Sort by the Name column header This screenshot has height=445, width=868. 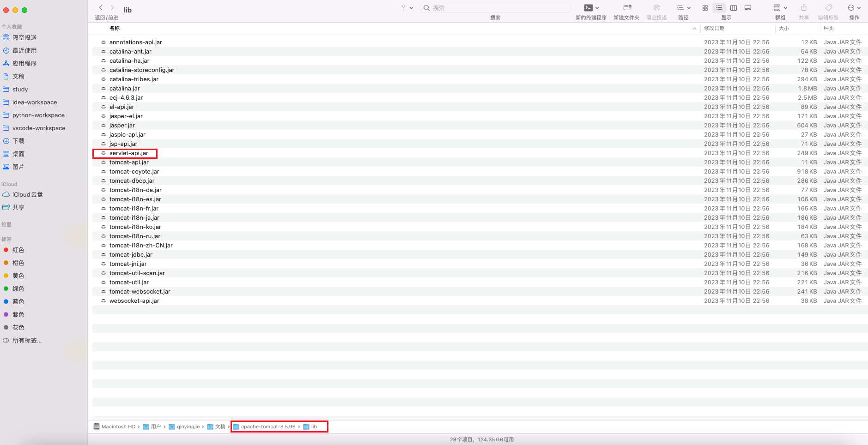point(115,28)
